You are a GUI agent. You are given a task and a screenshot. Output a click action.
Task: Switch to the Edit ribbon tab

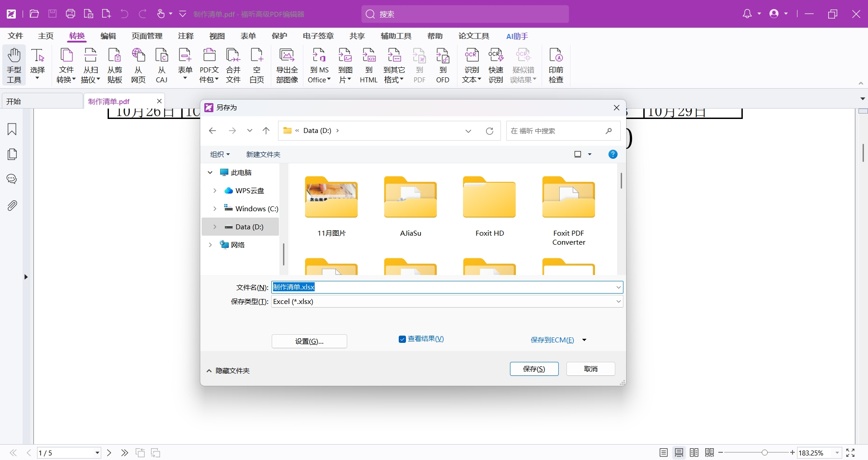click(x=108, y=36)
